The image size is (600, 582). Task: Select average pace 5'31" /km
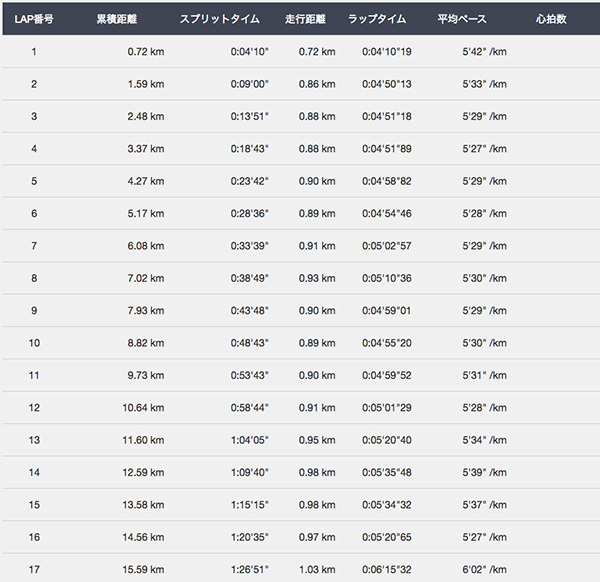click(x=484, y=375)
